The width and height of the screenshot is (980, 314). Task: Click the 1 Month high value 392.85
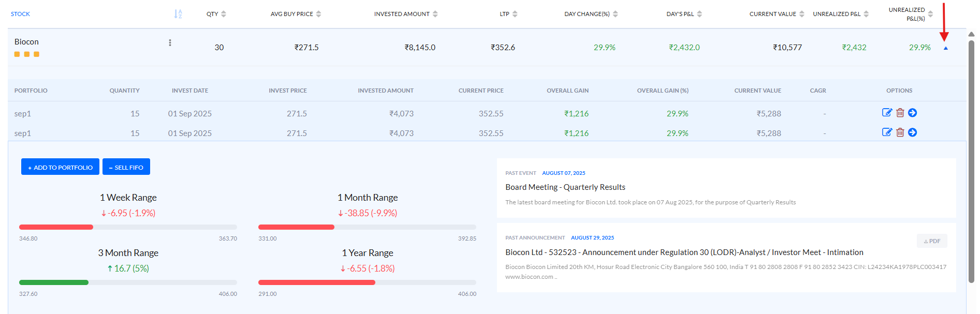[467, 238]
